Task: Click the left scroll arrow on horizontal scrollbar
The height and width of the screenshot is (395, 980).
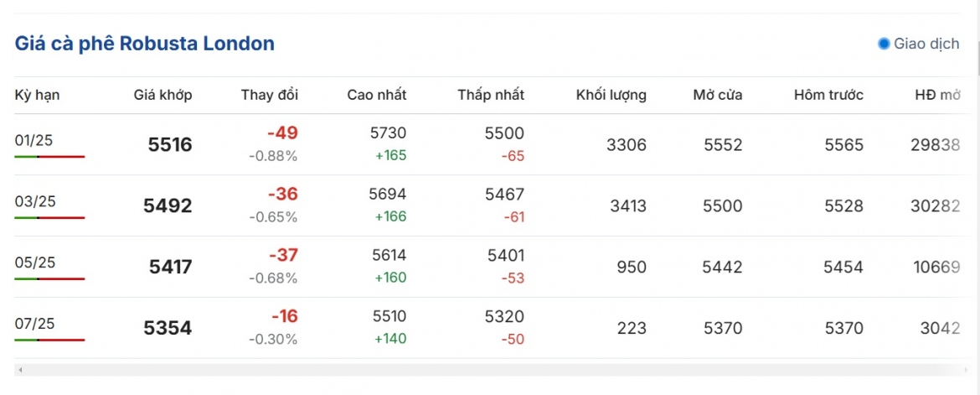Action: (x=21, y=370)
